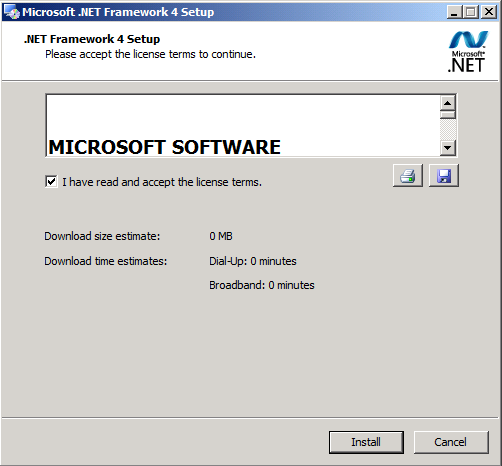This screenshot has width=502, height=466.
Task: Click the 'I have read and accept the license terms' label
Action: 162,182
